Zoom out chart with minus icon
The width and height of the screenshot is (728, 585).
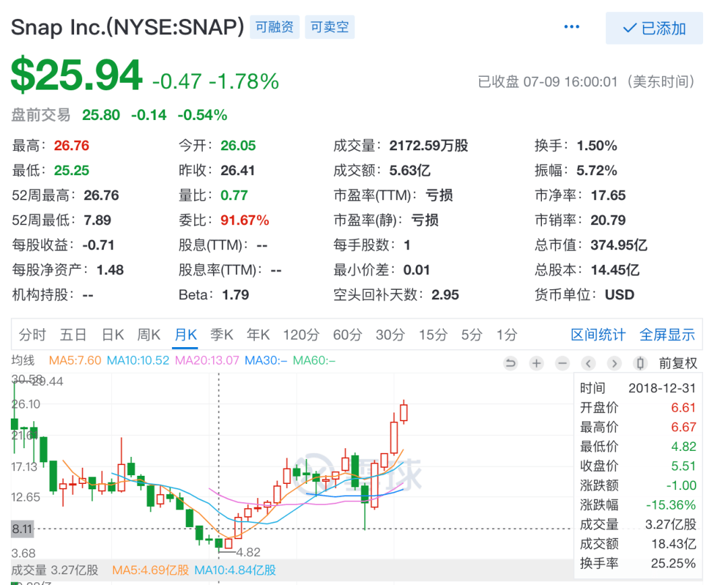562,363
